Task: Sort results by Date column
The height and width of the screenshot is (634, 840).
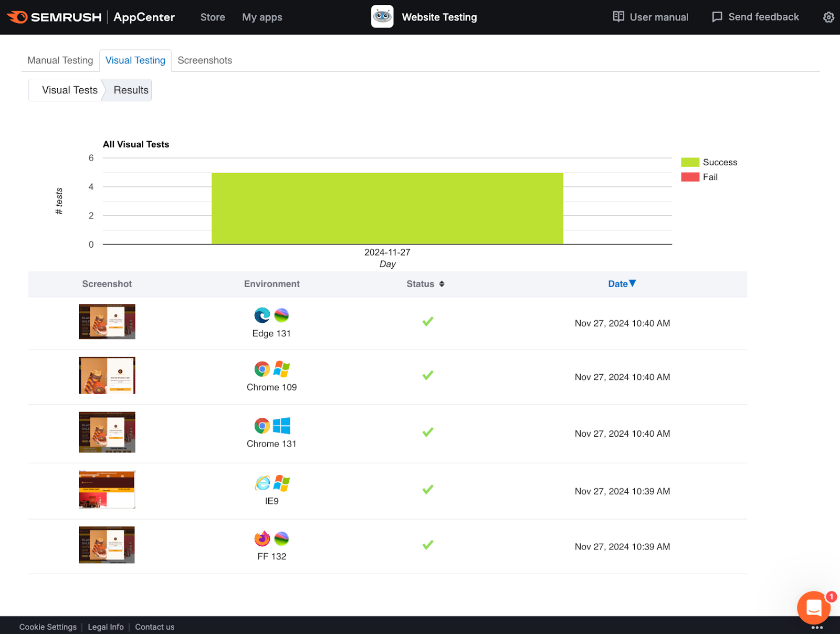Action: [x=622, y=284]
